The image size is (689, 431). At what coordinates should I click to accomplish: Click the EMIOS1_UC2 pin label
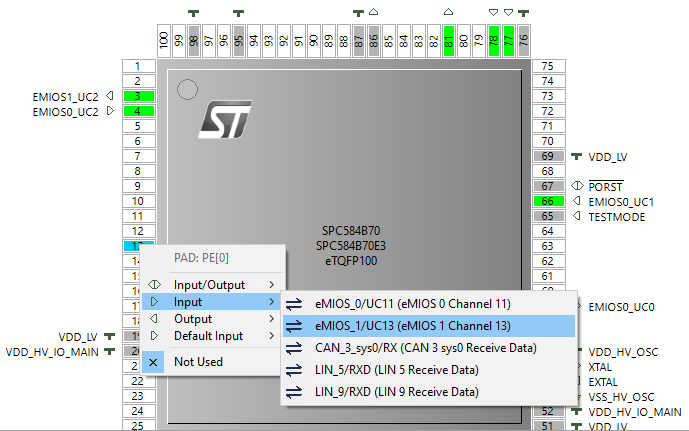(65, 97)
